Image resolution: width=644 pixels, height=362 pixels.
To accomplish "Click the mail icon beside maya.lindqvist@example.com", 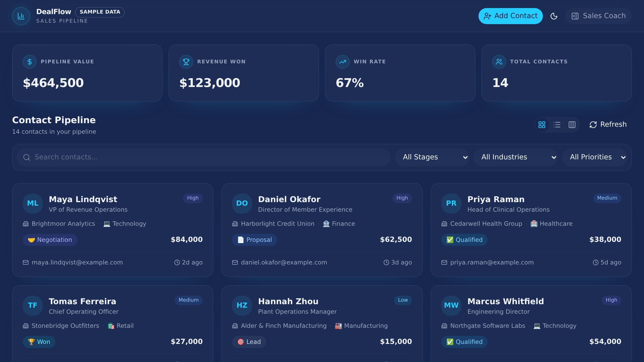I will [x=26, y=262].
